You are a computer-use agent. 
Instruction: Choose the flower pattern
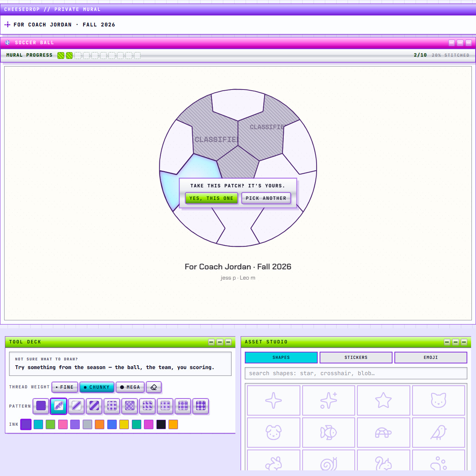point(183,406)
